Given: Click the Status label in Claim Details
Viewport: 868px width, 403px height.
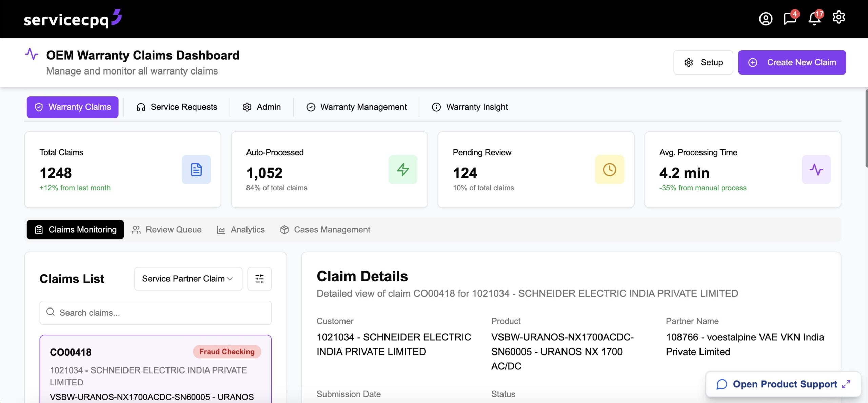Looking at the screenshot, I should point(503,394).
